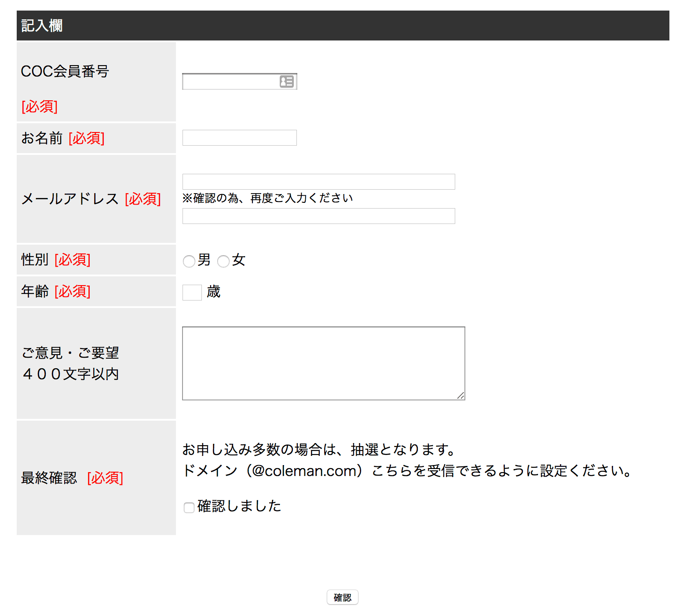Screen dimensions: 687x616
Task: Click the contacts autofill icon in member number field
Action: click(x=286, y=81)
